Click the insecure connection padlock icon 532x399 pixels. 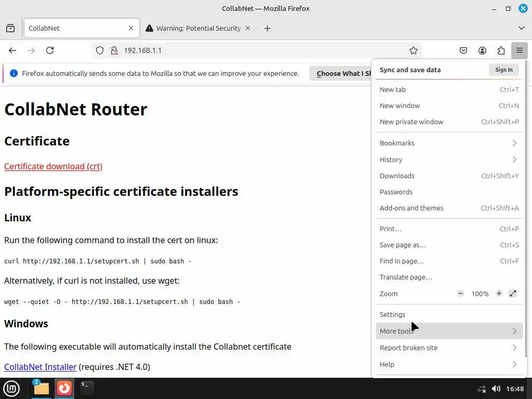114,50
